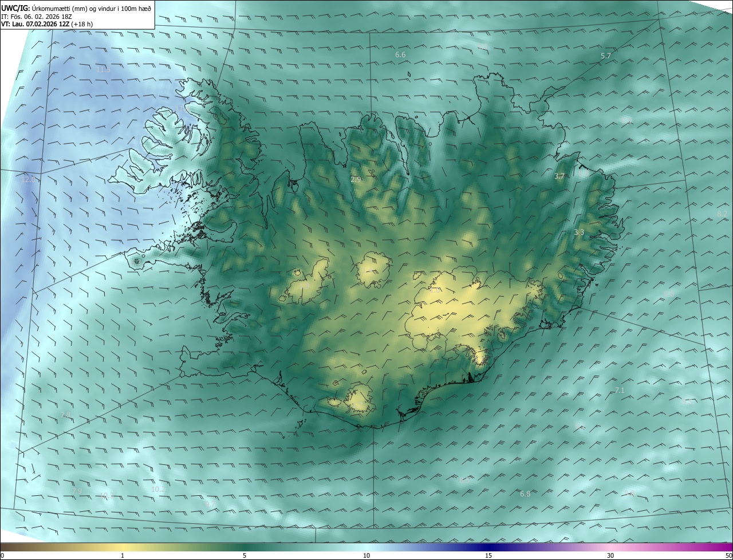Click the 11.5 value northwest of Westfjords

pyautogui.click(x=103, y=69)
